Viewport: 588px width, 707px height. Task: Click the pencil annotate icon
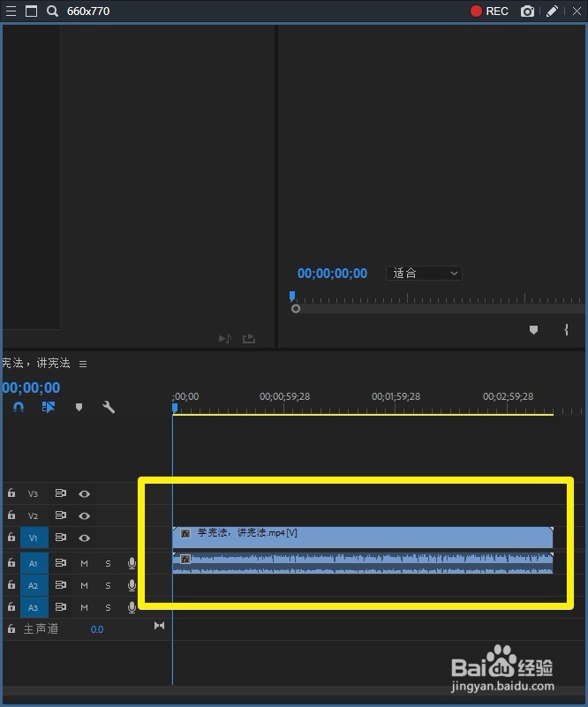(553, 11)
